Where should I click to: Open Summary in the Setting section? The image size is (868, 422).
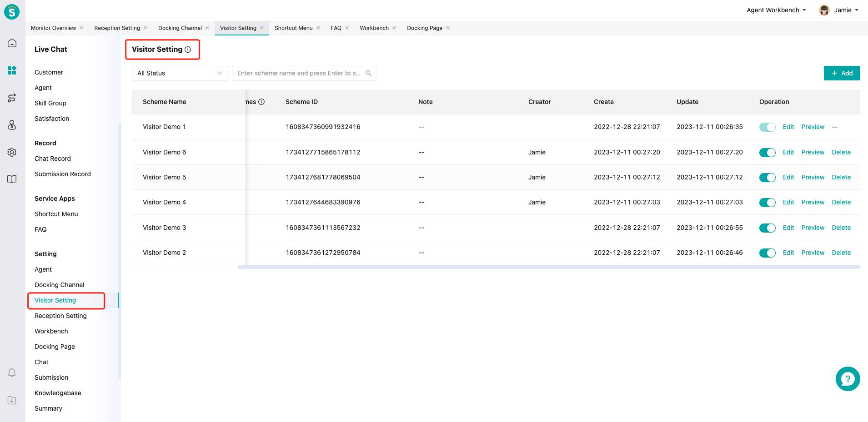[x=48, y=408]
